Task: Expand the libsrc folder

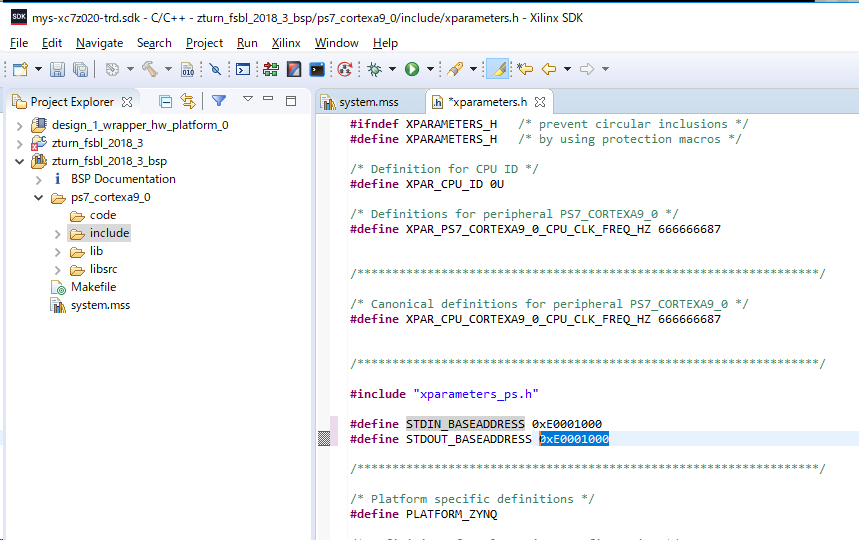Action: coord(58,269)
